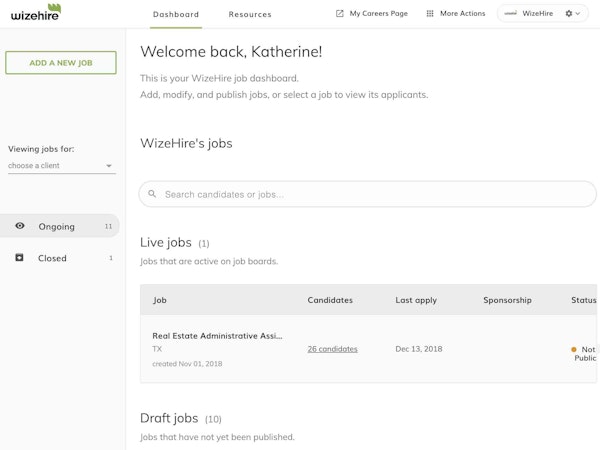This screenshot has width=600, height=450.
Task: Click the Sponsorship column header
Action: point(507,300)
